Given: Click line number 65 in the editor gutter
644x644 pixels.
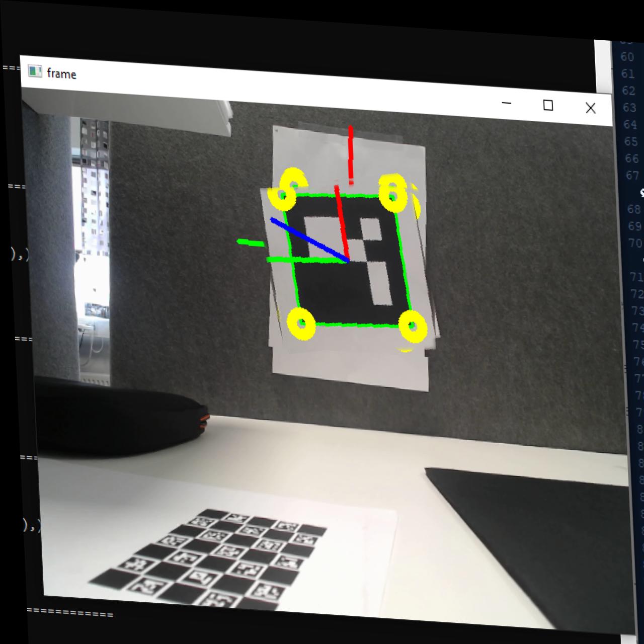Looking at the screenshot, I should (x=631, y=141).
